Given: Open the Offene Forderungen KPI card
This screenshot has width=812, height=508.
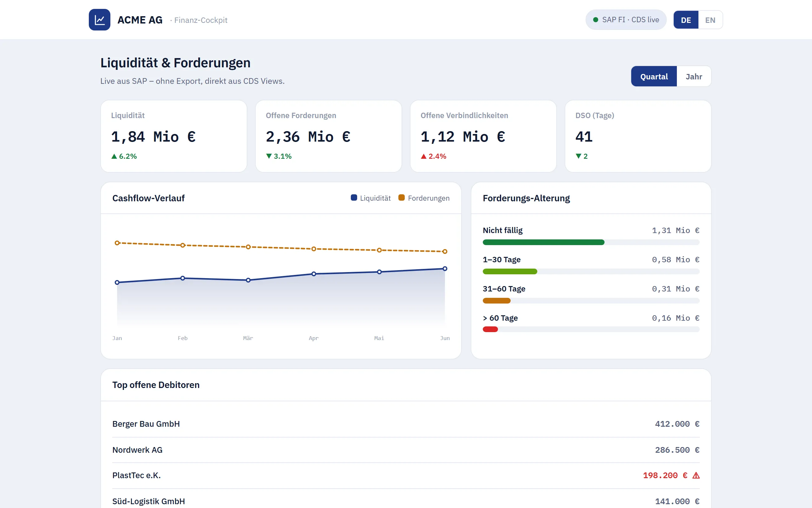Looking at the screenshot, I should click(329, 137).
